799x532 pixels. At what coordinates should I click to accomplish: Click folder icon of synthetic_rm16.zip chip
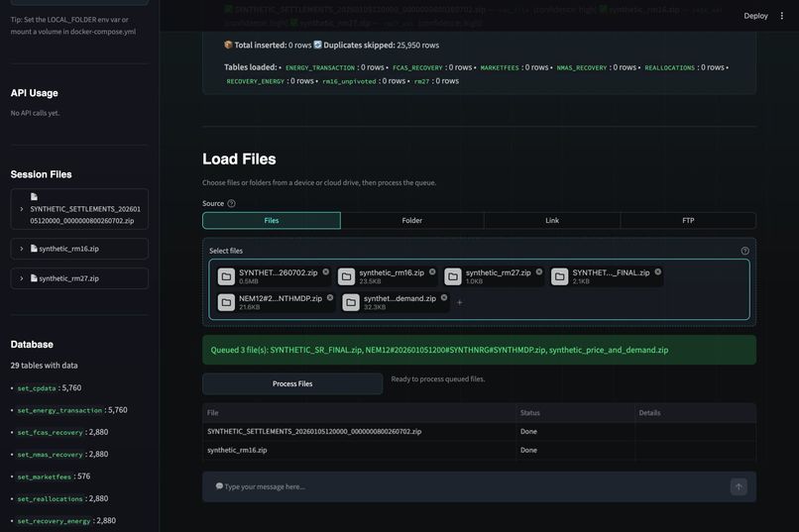coord(346,276)
